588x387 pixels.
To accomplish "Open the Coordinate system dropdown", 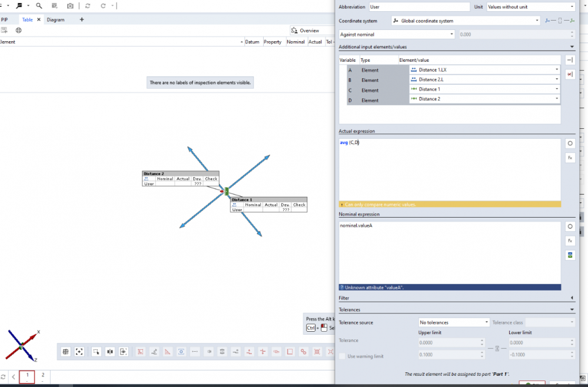I will tap(466, 21).
